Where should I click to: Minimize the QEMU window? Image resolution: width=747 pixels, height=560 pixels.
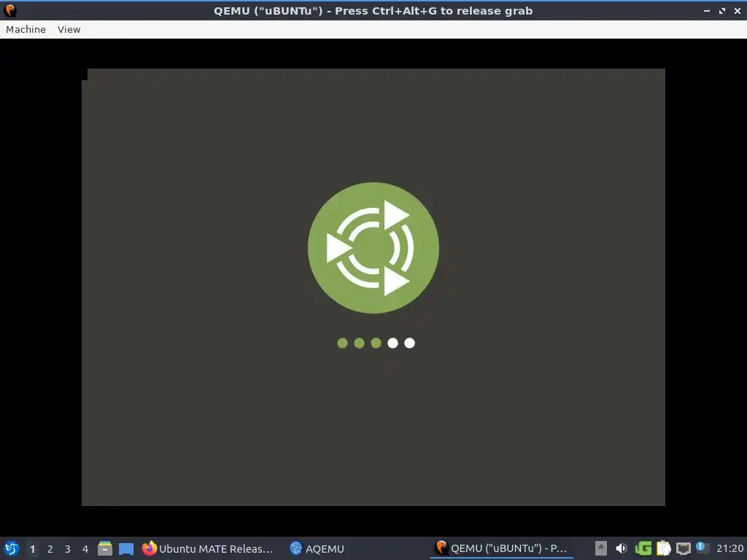707,10
